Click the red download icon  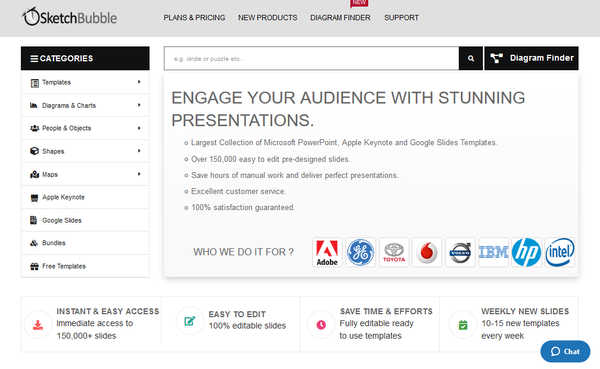[x=38, y=325]
